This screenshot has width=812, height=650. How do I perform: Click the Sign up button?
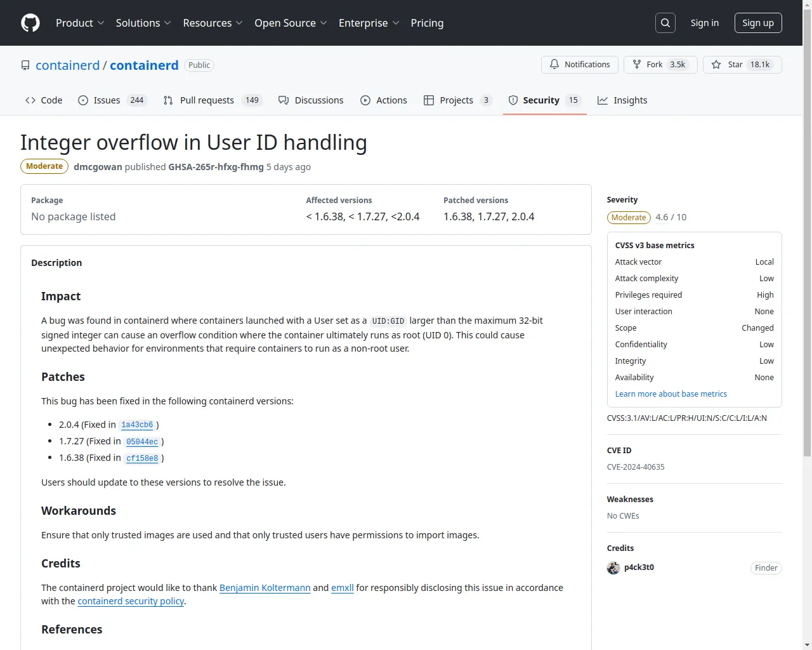pyautogui.click(x=758, y=23)
